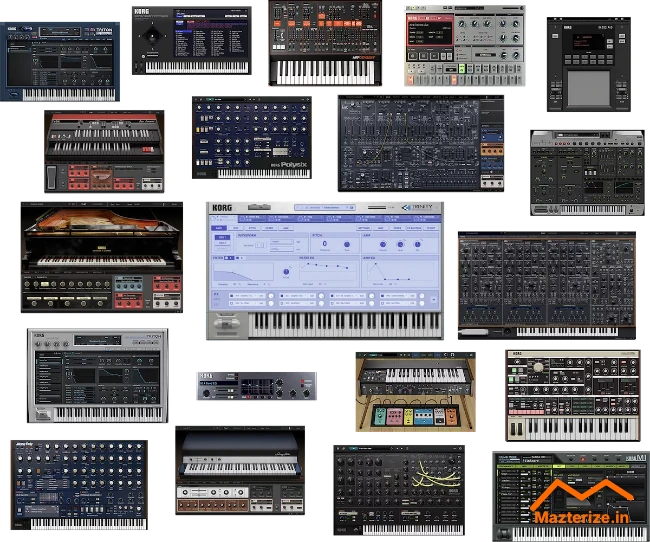Screen dimensions: 650x542
Task: Click the small grey rack effect unit thumbnail
Action: (256, 386)
